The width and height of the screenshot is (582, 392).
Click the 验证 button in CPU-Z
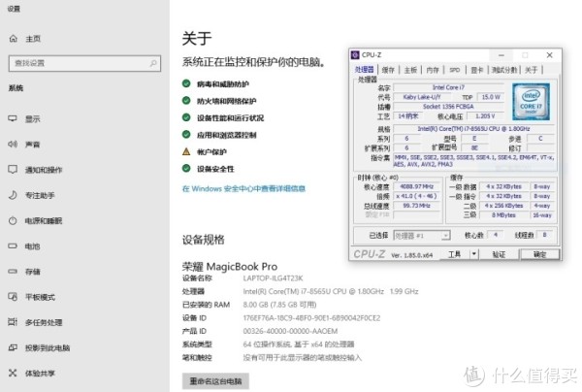point(499,254)
